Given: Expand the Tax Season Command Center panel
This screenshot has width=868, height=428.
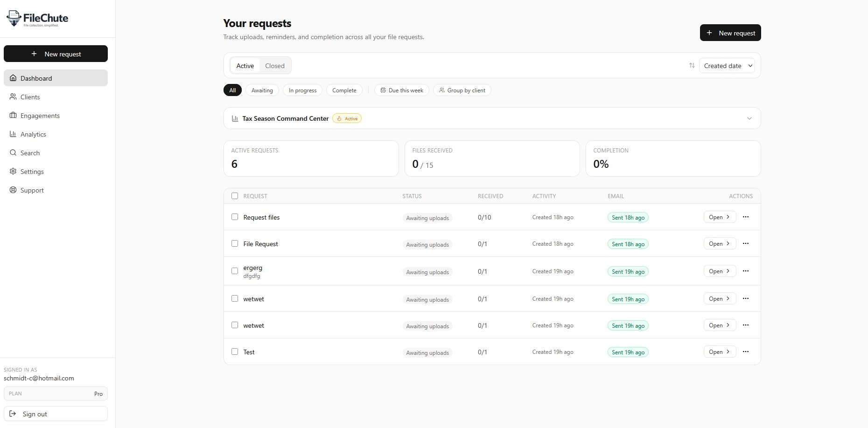Looking at the screenshot, I should tap(749, 118).
